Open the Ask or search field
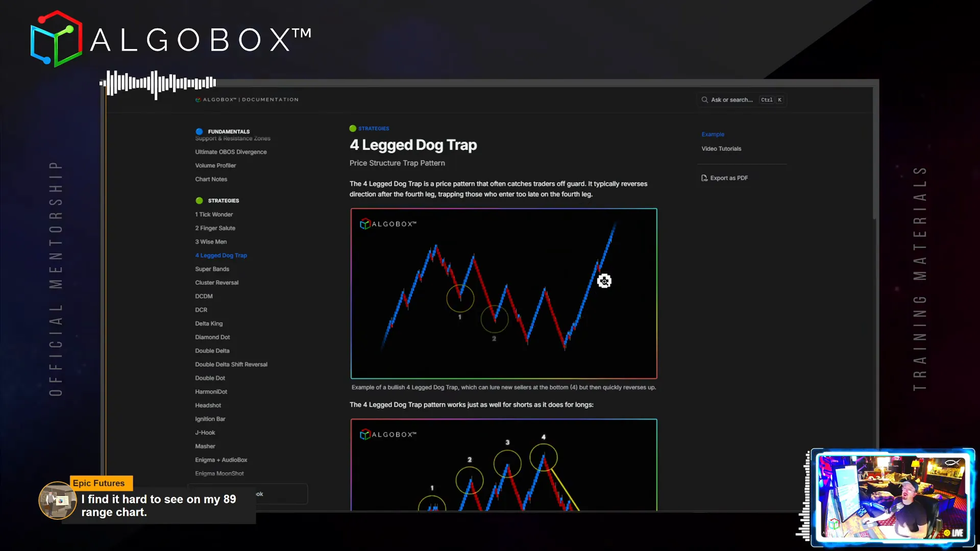Screen dimensions: 980x551 tap(742, 100)
